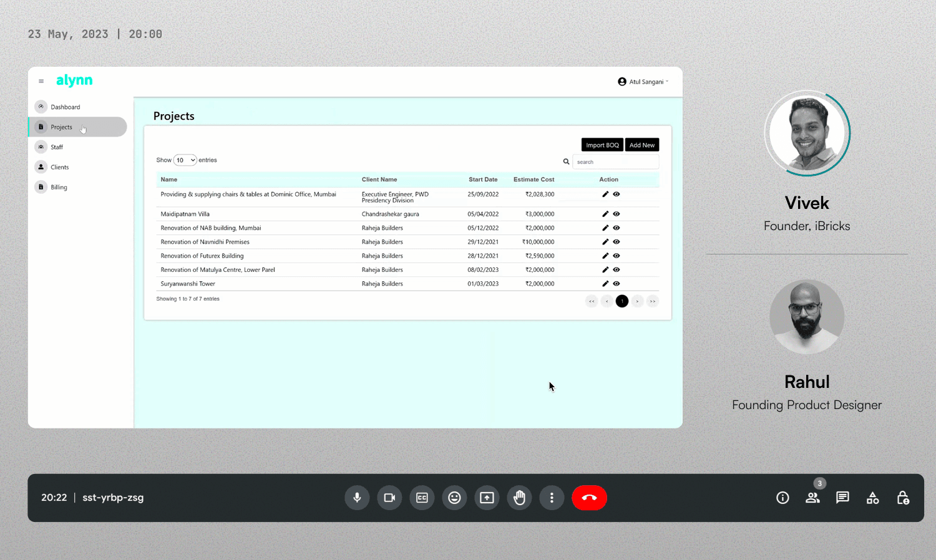The height and width of the screenshot is (560, 936).
Task: View Renovation of NAB building project
Action: click(x=617, y=228)
